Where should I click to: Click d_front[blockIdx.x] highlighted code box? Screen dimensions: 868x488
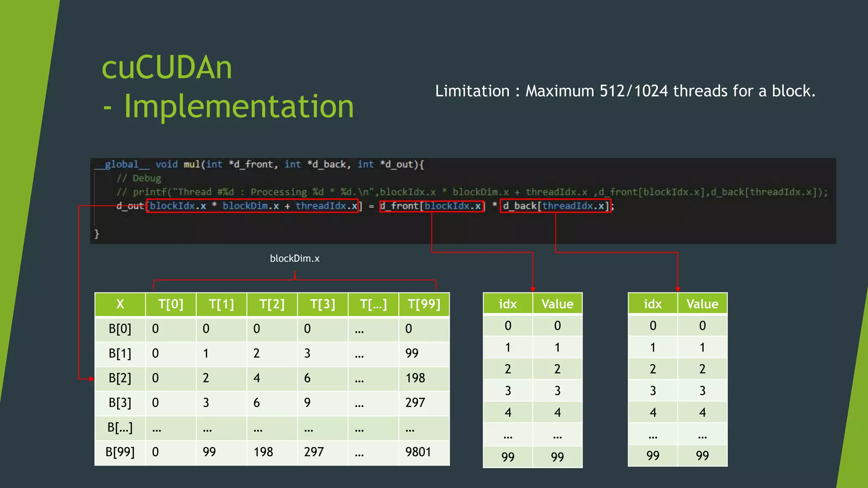[431, 206]
